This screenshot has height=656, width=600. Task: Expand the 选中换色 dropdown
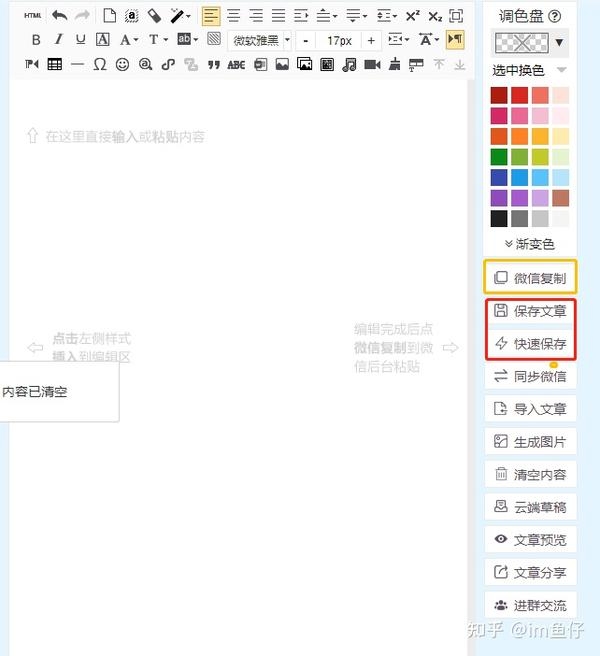point(562,70)
